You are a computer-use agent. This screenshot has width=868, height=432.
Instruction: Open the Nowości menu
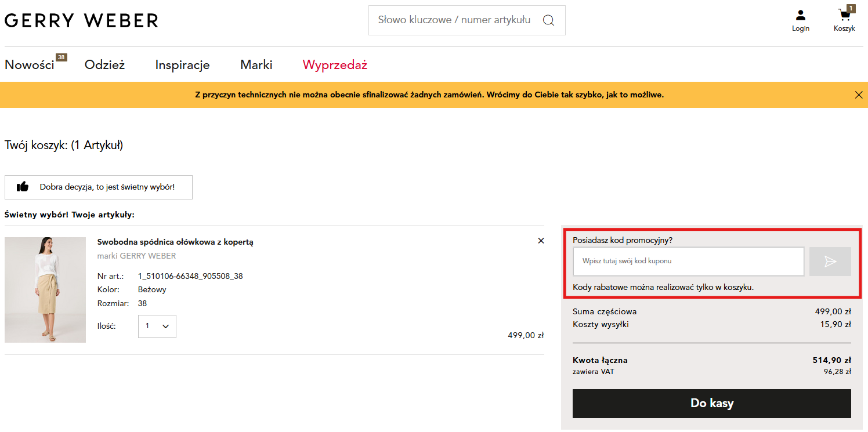[x=30, y=65]
